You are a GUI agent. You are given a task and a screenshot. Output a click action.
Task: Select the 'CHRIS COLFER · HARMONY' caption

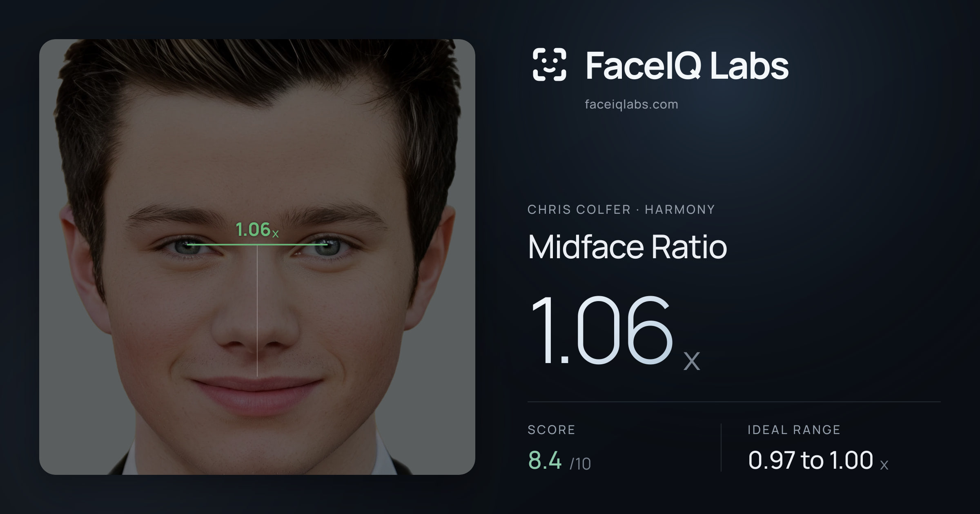click(x=621, y=210)
